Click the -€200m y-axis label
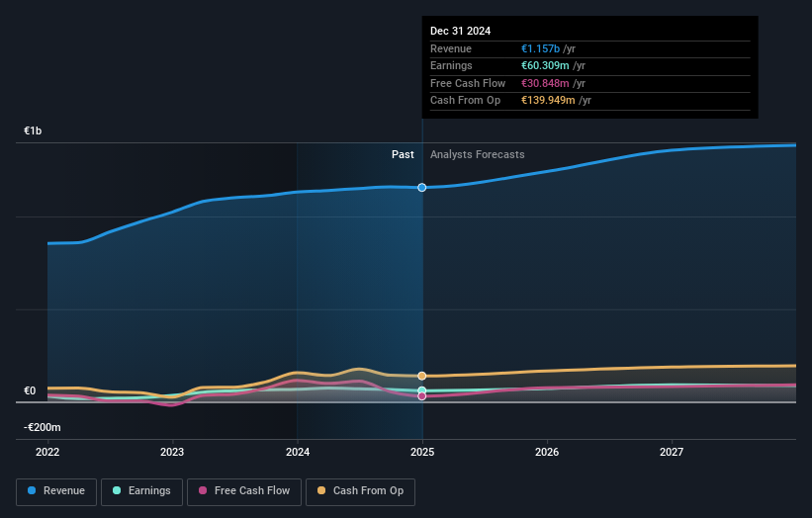The height and width of the screenshot is (518, 812). click(x=42, y=427)
